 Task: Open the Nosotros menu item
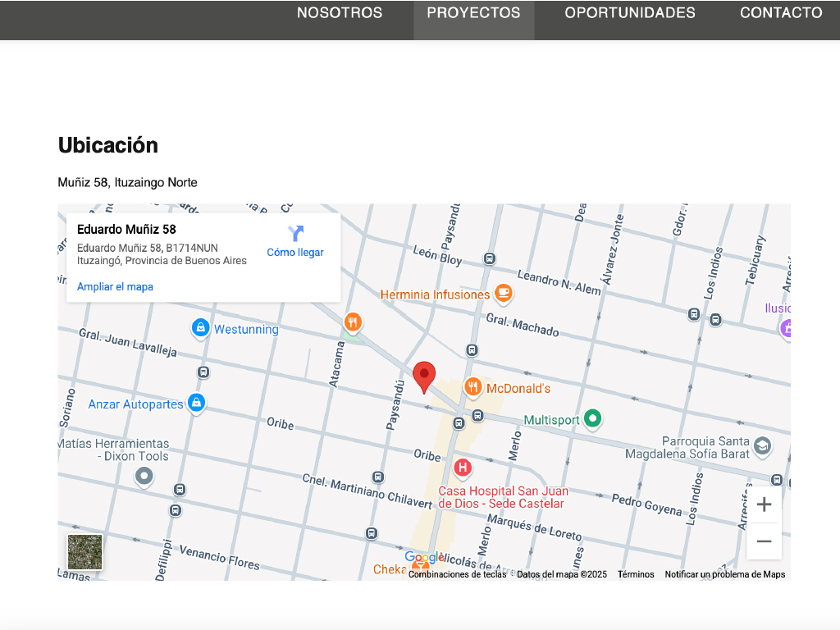pyautogui.click(x=340, y=13)
